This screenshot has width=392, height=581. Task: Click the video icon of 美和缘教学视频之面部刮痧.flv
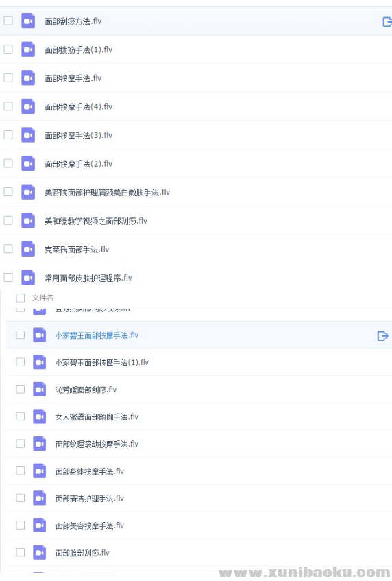28,220
